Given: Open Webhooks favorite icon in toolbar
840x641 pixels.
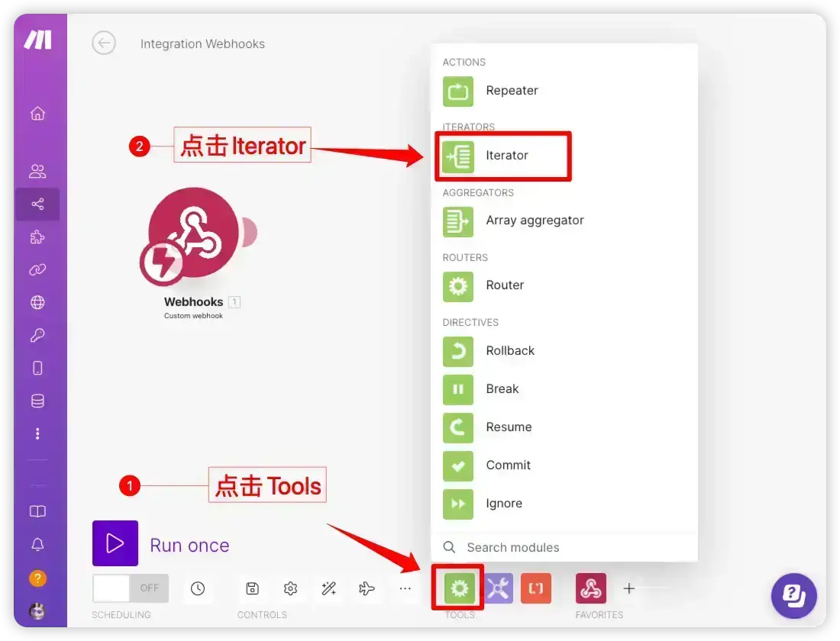Looking at the screenshot, I should pos(591,588).
